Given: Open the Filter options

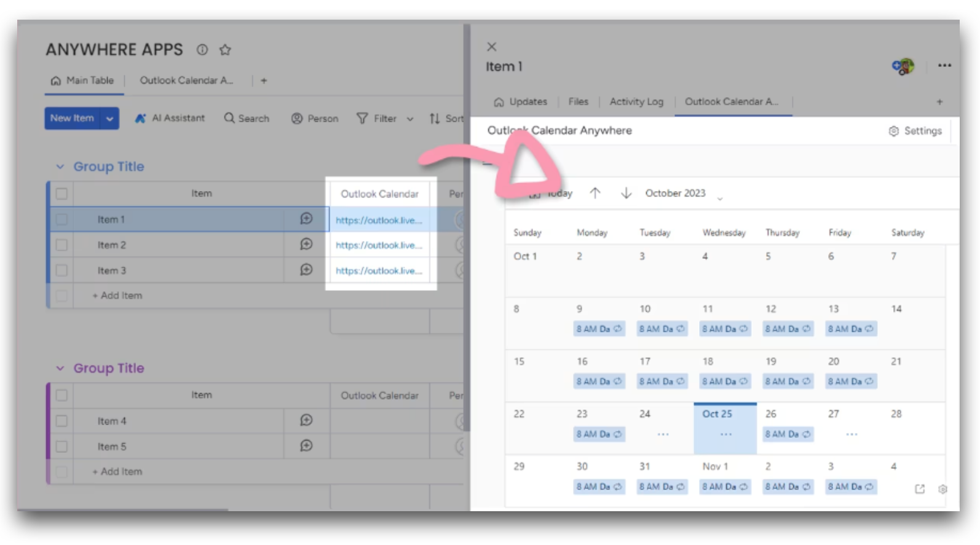Looking at the screenshot, I should pyautogui.click(x=377, y=118).
